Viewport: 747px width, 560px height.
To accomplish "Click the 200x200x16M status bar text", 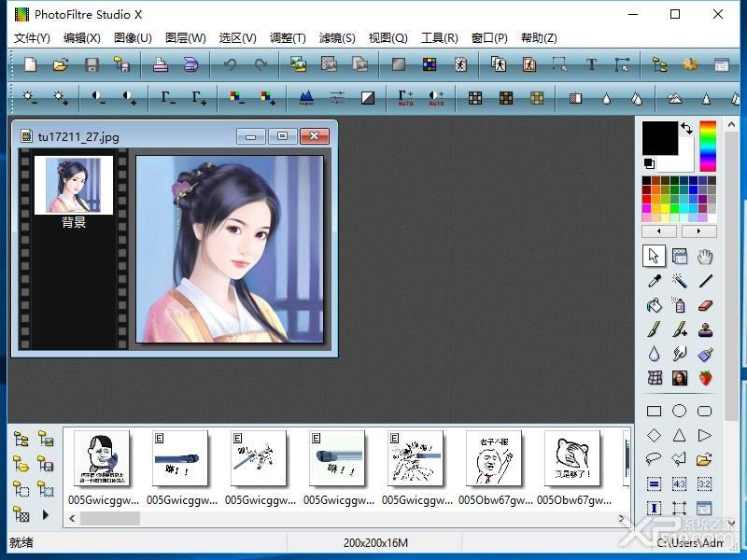I will (x=375, y=543).
